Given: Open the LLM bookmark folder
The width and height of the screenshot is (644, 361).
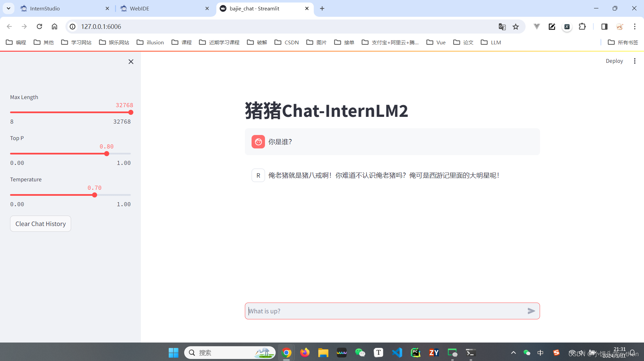Looking at the screenshot, I should coord(491,42).
